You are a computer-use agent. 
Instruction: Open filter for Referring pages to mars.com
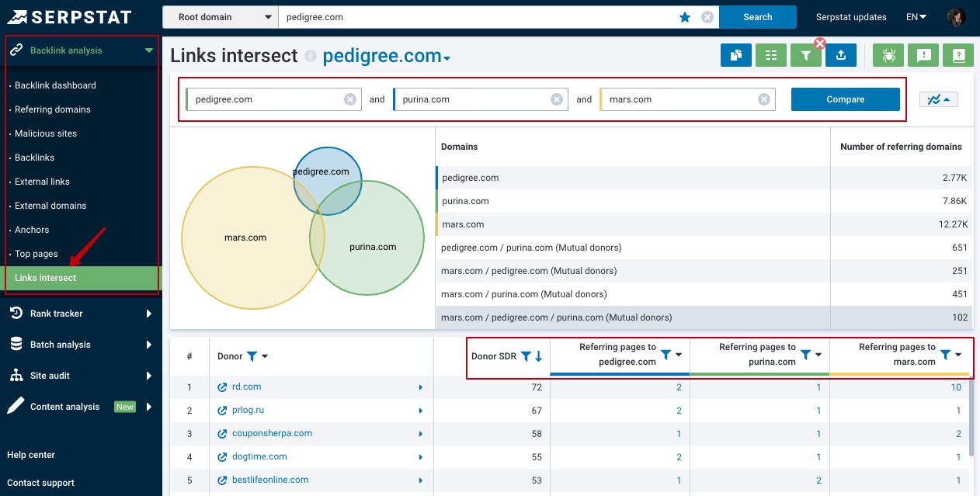(945, 355)
